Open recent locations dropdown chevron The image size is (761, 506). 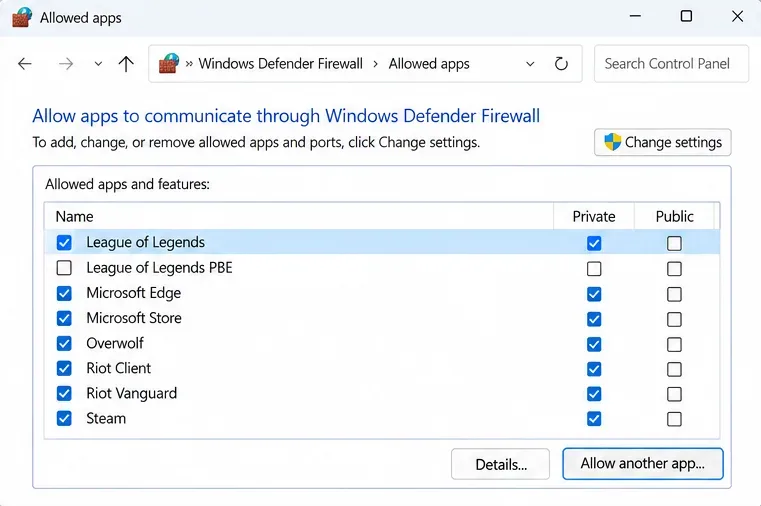pyautogui.click(x=98, y=64)
